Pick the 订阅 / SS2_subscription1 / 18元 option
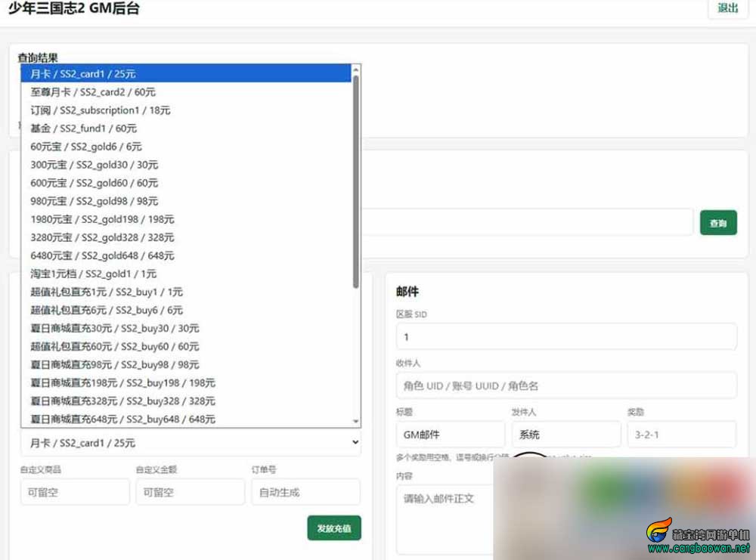 click(186, 110)
